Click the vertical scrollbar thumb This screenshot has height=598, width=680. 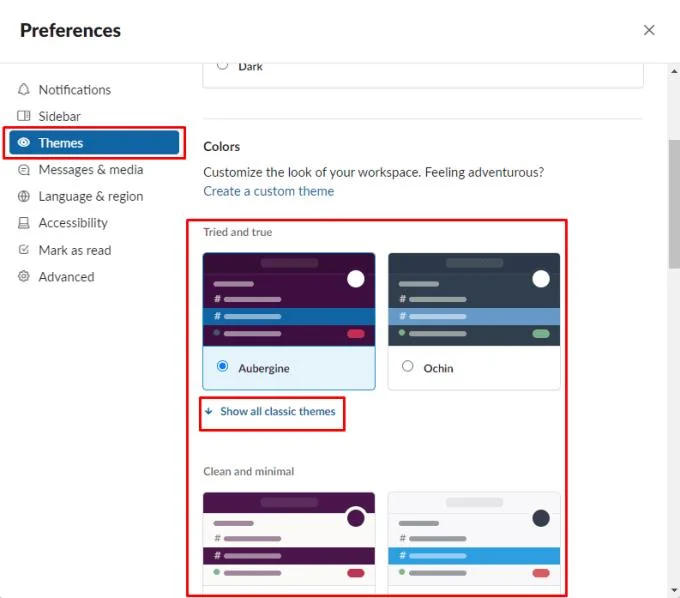pyautogui.click(x=674, y=204)
